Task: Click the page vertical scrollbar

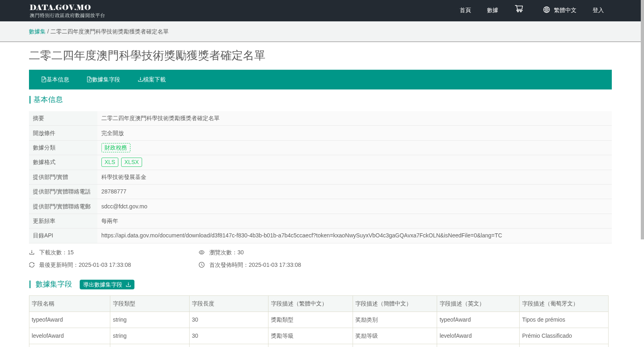Action: click(x=642, y=120)
